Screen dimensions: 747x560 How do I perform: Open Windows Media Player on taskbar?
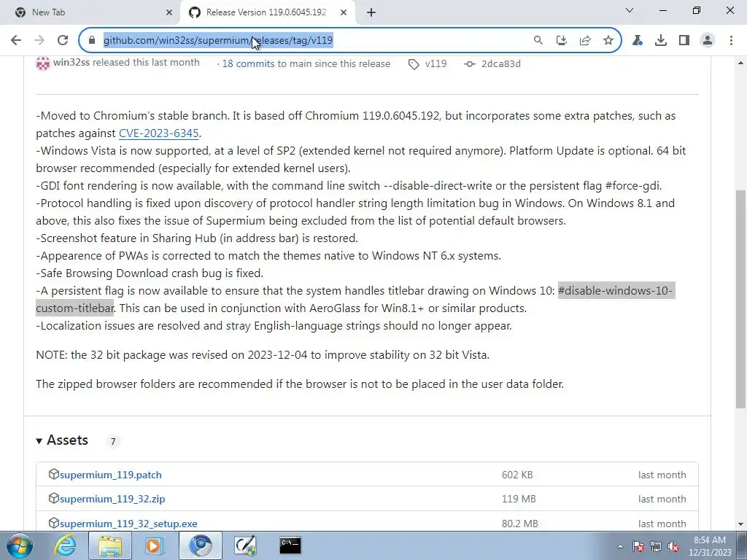pos(154,545)
